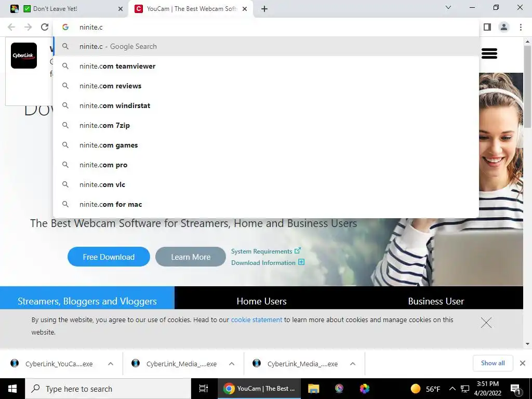
Task: Expand Download Information
Action: point(268,262)
